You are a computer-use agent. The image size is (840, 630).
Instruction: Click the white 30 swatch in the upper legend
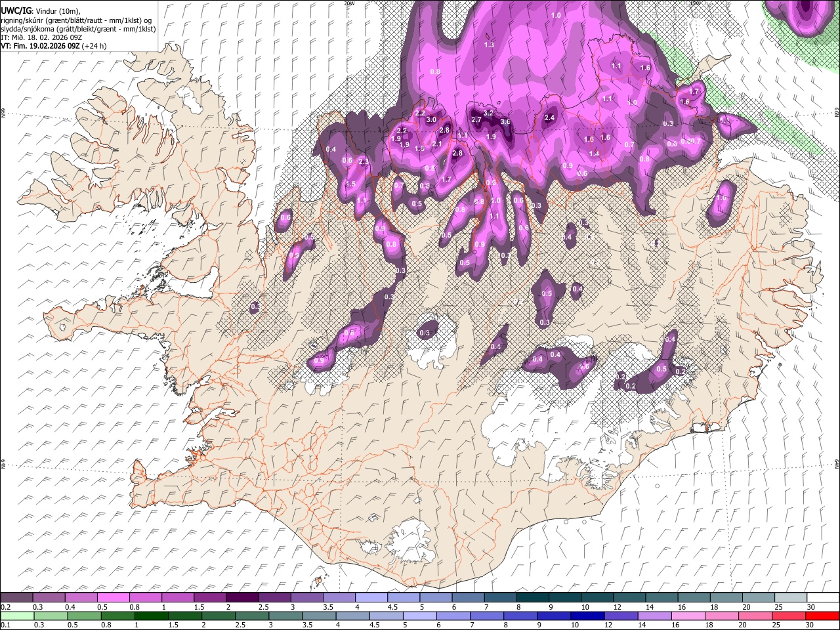point(822,598)
